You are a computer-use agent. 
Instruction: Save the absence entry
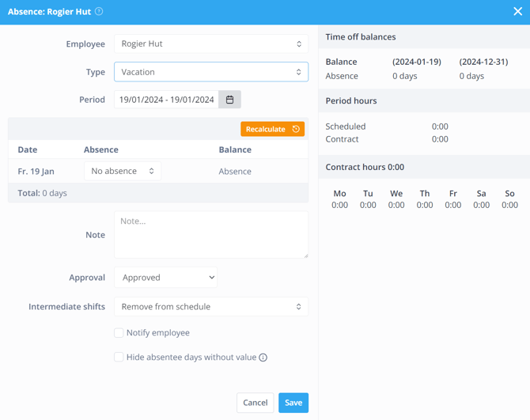(293, 403)
